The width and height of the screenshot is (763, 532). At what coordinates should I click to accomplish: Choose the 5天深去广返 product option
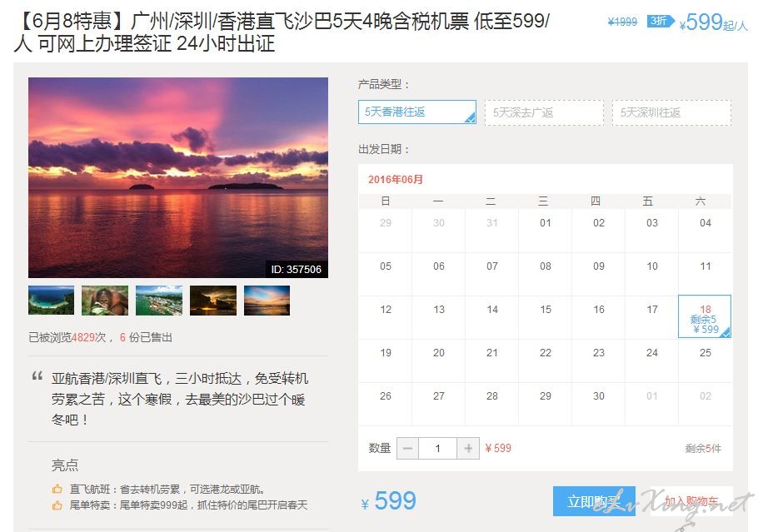point(544,113)
